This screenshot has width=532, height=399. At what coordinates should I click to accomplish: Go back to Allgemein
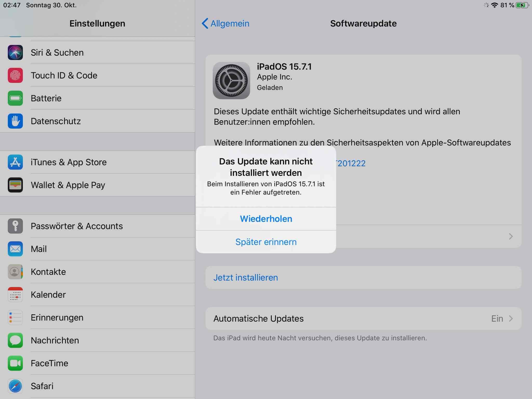point(225,23)
